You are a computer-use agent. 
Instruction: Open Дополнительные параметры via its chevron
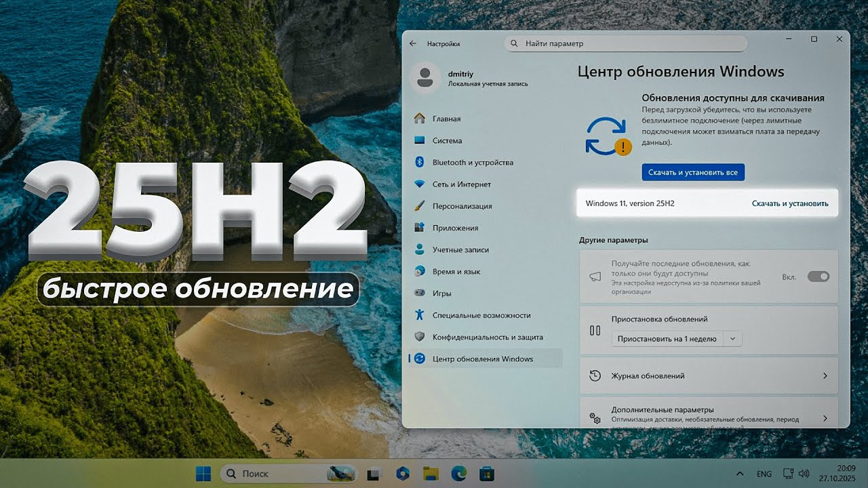(825, 418)
